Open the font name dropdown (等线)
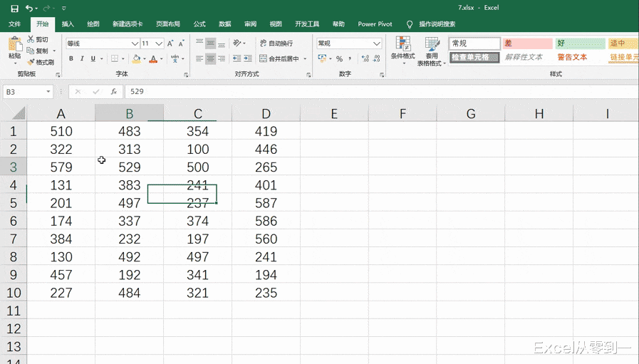The height and width of the screenshot is (364, 639). (135, 43)
